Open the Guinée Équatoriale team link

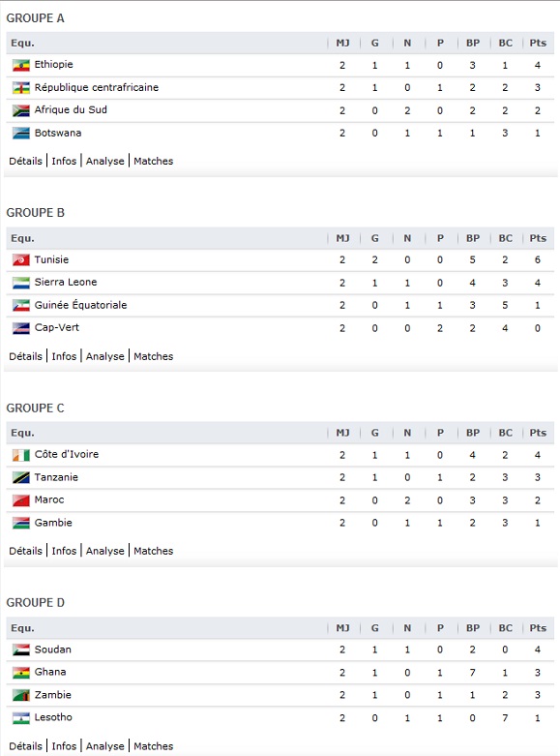[x=80, y=305]
